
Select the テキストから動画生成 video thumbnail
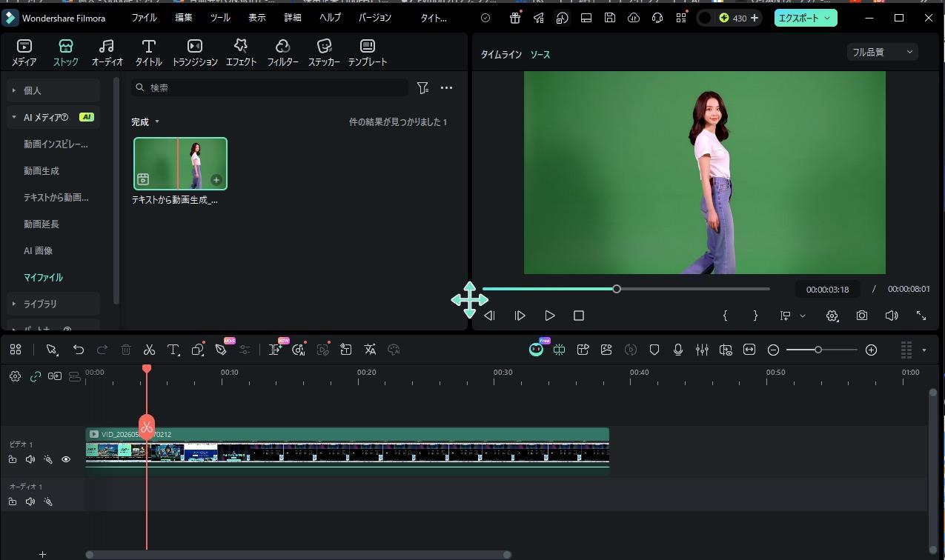[180, 164]
